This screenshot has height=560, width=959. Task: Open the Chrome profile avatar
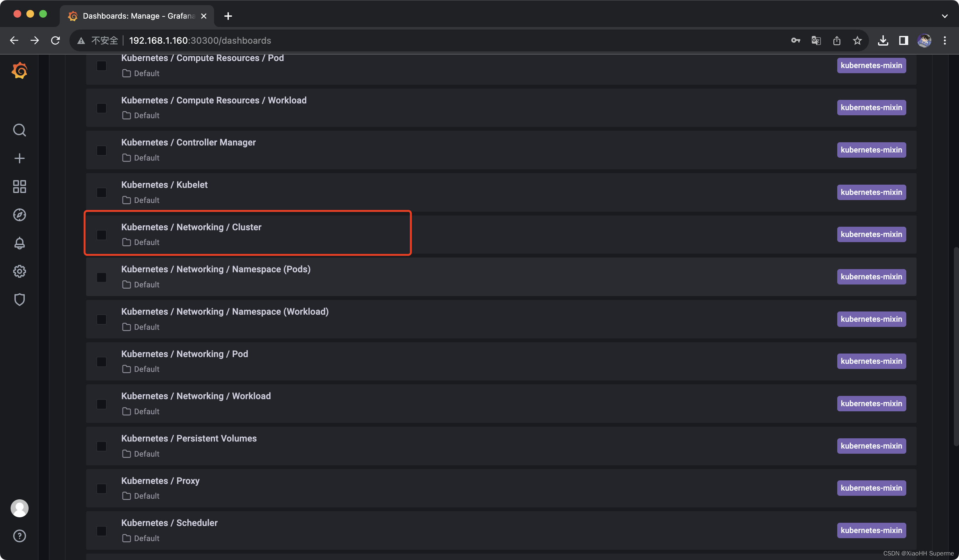click(924, 40)
